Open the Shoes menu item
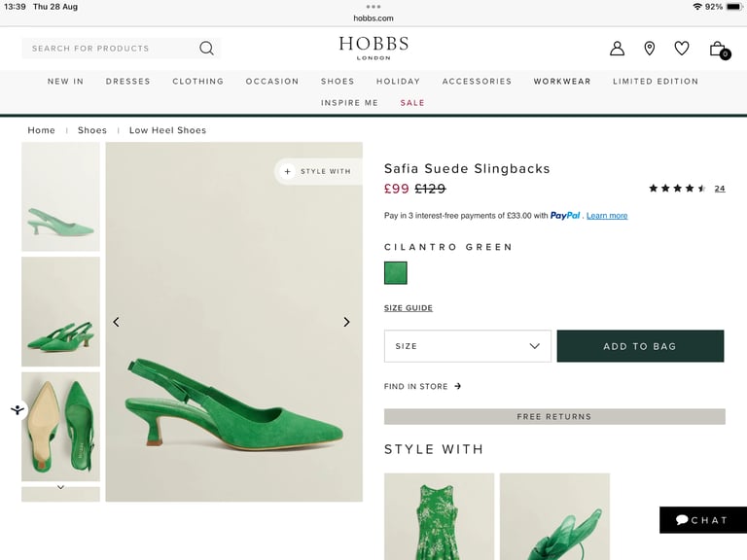The image size is (747, 560). (x=338, y=82)
